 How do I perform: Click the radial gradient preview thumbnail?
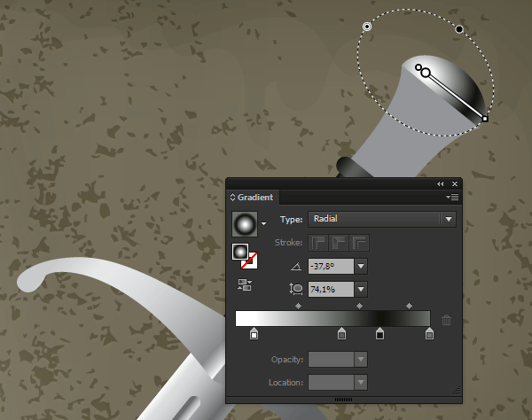(x=245, y=224)
